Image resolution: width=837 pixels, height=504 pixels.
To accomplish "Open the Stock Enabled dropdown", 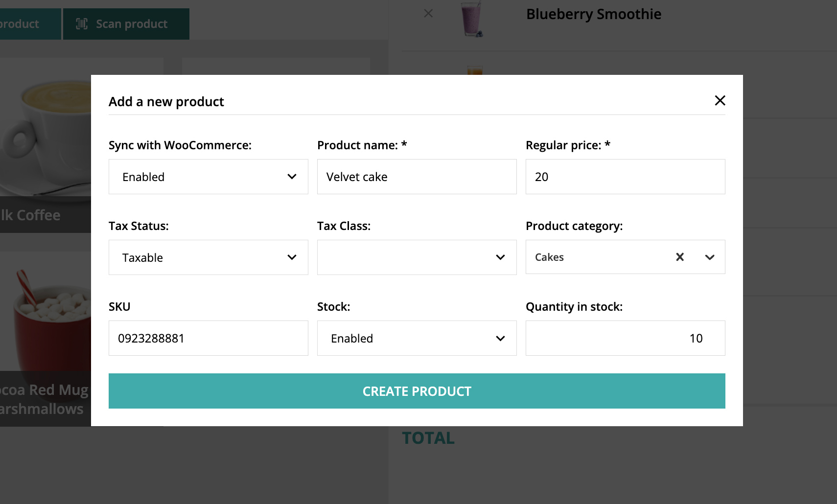I will click(417, 338).
